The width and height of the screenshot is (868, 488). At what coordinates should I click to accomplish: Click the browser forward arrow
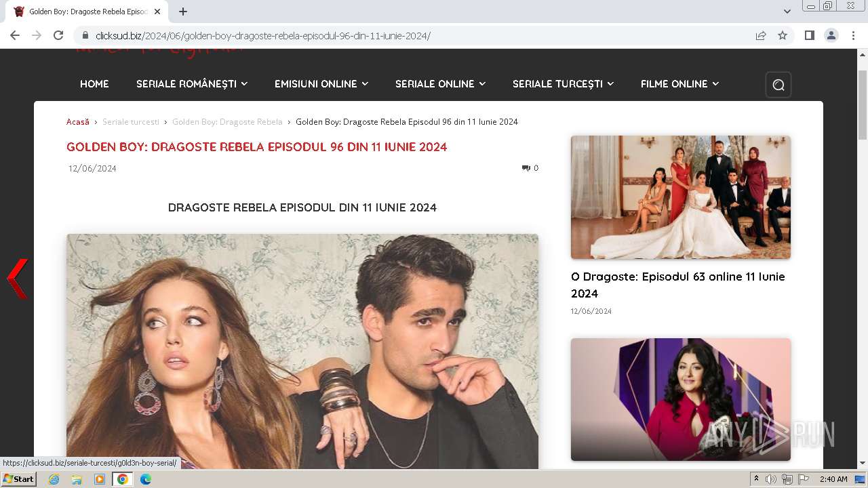click(x=37, y=35)
